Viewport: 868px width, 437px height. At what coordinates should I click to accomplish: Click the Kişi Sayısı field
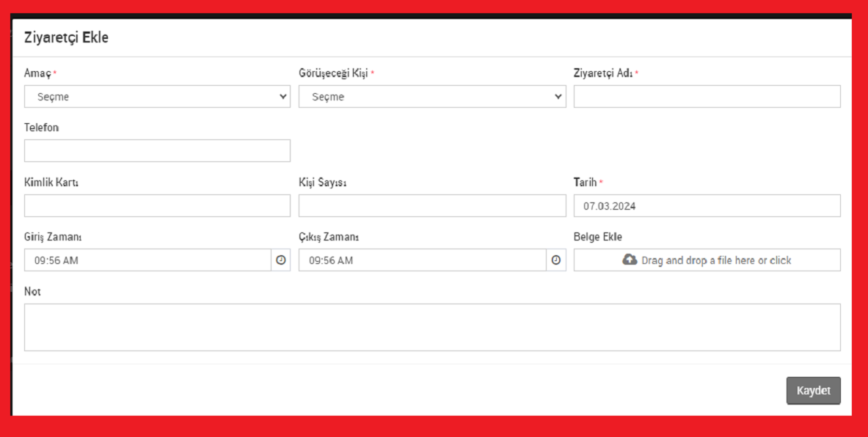tap(431, 206)
